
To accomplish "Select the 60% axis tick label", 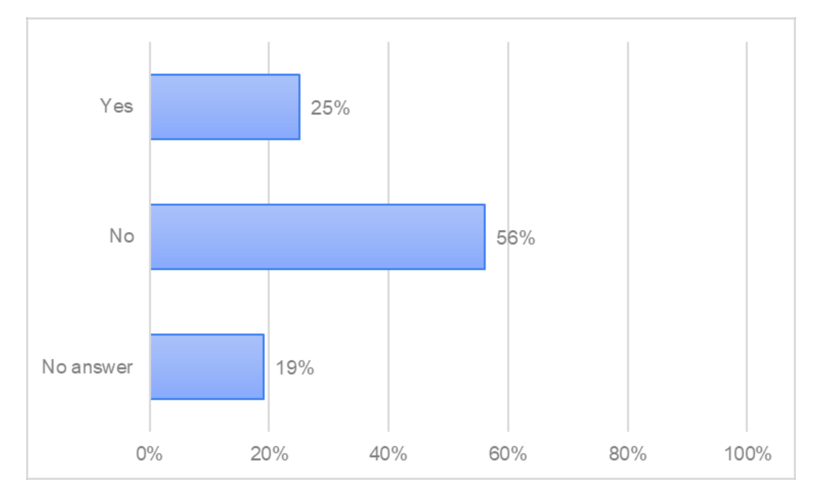I will coord(507,454).
